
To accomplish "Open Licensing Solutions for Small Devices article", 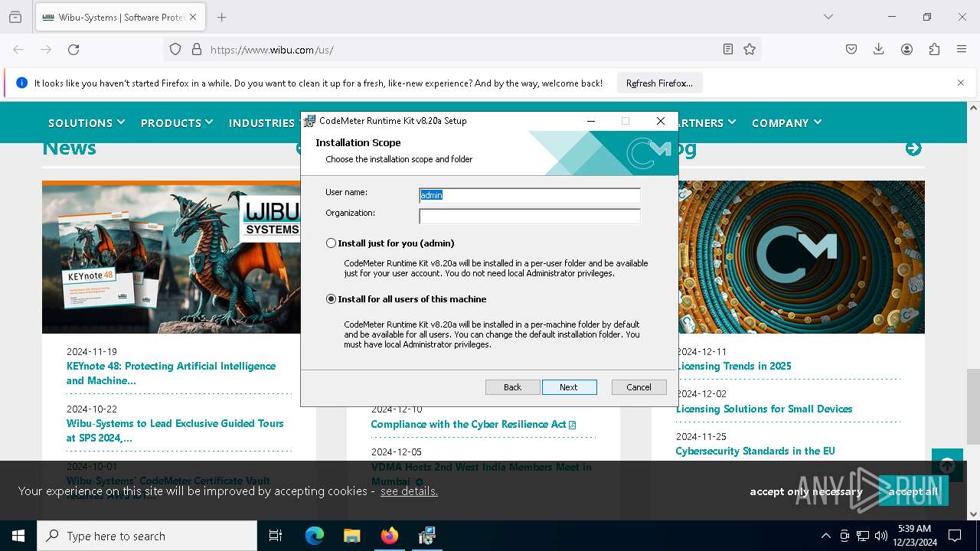I will click(764, 409).
